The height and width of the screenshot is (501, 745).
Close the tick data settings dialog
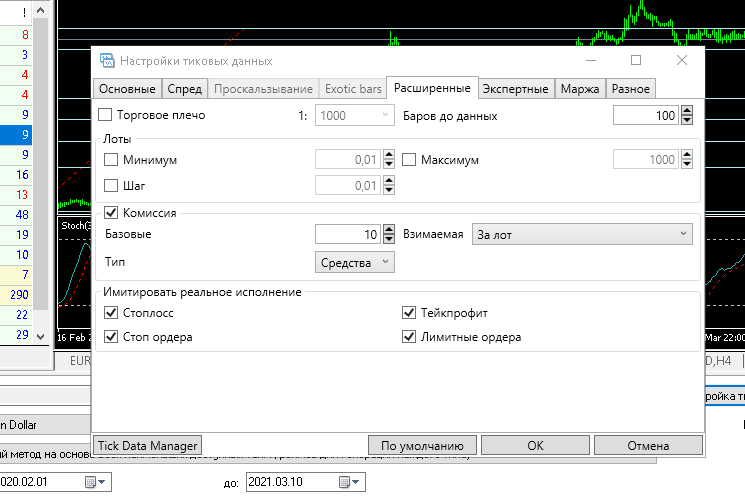[682, 60]
